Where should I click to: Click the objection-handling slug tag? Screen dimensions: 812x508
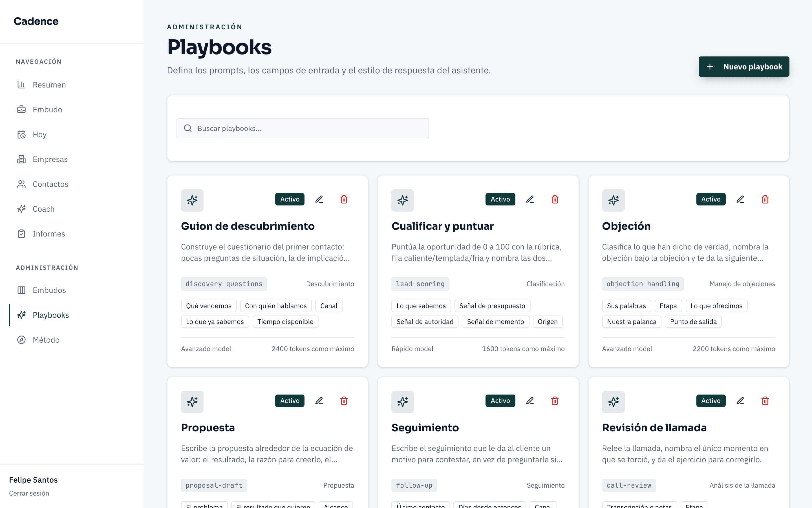click(643, 284)
